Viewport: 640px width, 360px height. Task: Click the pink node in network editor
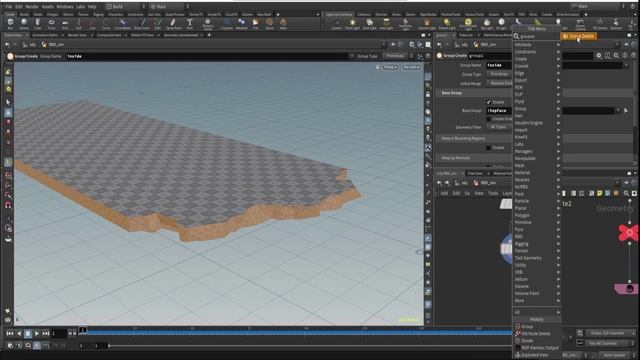[627, 289]
